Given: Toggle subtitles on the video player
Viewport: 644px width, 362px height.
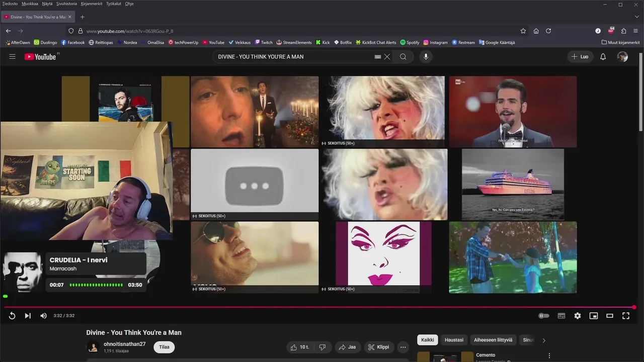Looking at the screenshot, I should (x=561, y=316).
